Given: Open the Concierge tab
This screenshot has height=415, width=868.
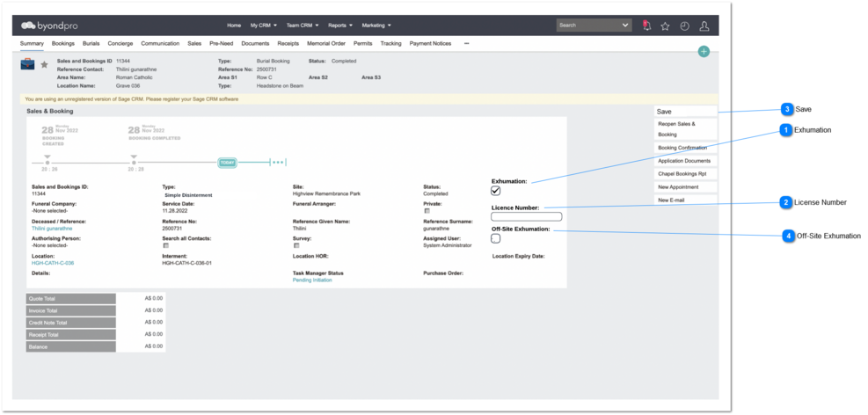Looking at the screenshot, I should pos(120,43).
